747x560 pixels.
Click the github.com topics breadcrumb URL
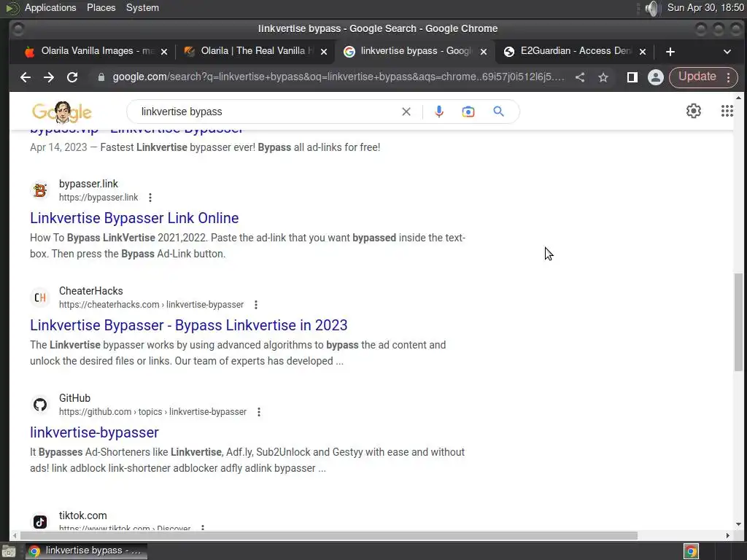(x=153, y=411)
